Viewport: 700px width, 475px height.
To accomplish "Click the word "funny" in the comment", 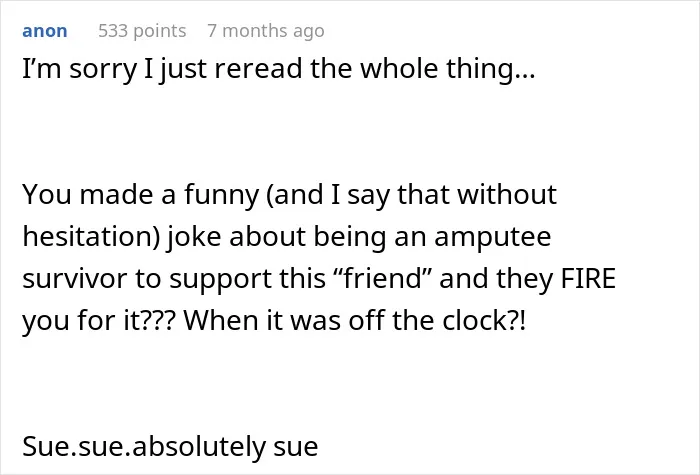I will [x=221, y=196].
